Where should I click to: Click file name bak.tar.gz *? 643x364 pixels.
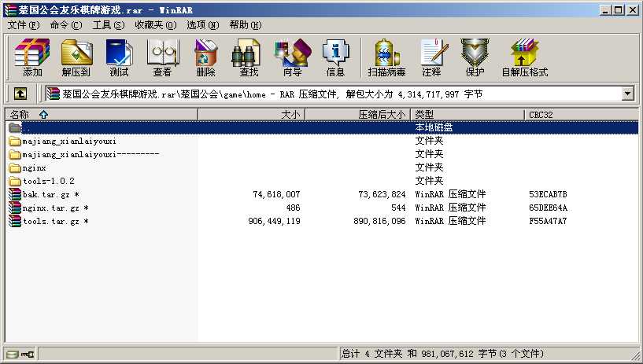click(51, 194)
